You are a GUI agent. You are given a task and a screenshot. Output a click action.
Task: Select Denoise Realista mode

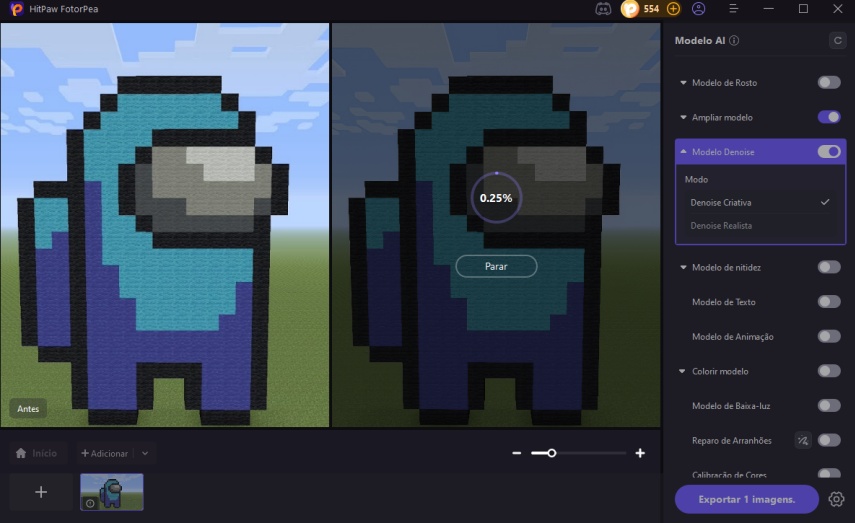pyautogui.click(x=760, y=225)
